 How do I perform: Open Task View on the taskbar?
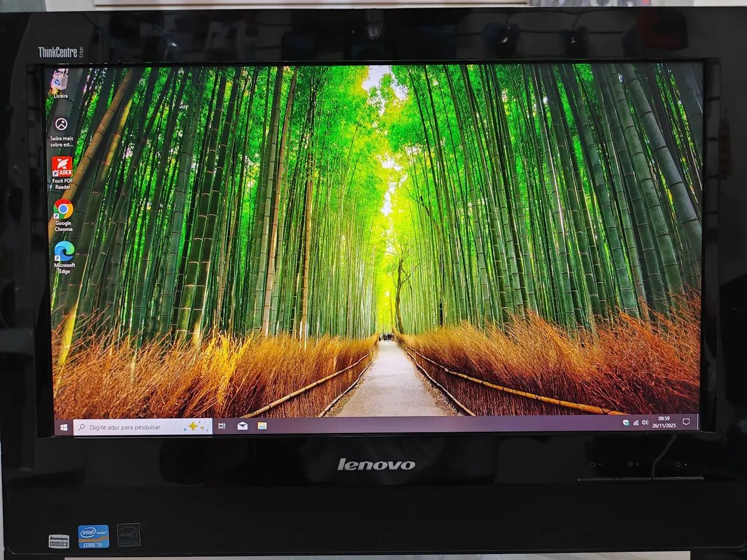point(221,426)
